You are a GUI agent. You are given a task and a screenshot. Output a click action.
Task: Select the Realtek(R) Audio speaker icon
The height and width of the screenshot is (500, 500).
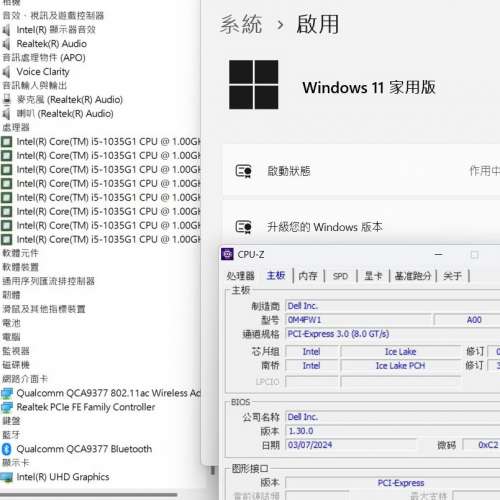pos(6,44)
